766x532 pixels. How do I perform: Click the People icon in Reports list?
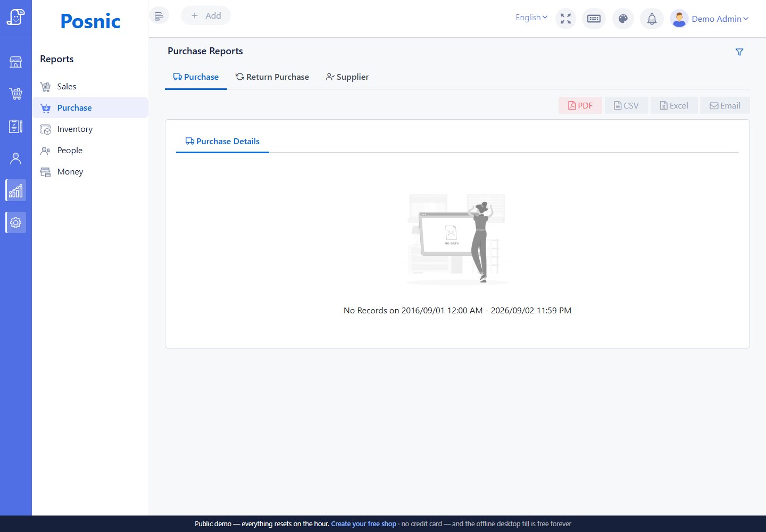[46, 151]
